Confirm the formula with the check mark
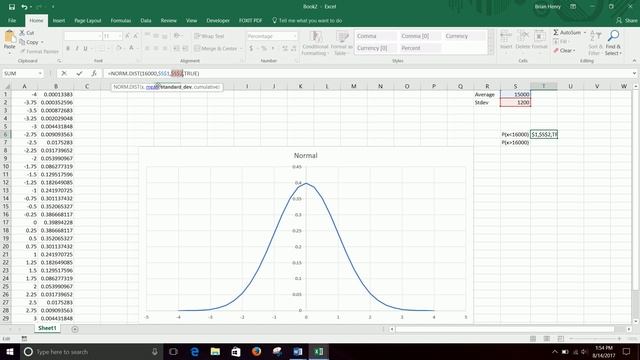The height and width of the screenshot is (360, 640). (79, 73)
